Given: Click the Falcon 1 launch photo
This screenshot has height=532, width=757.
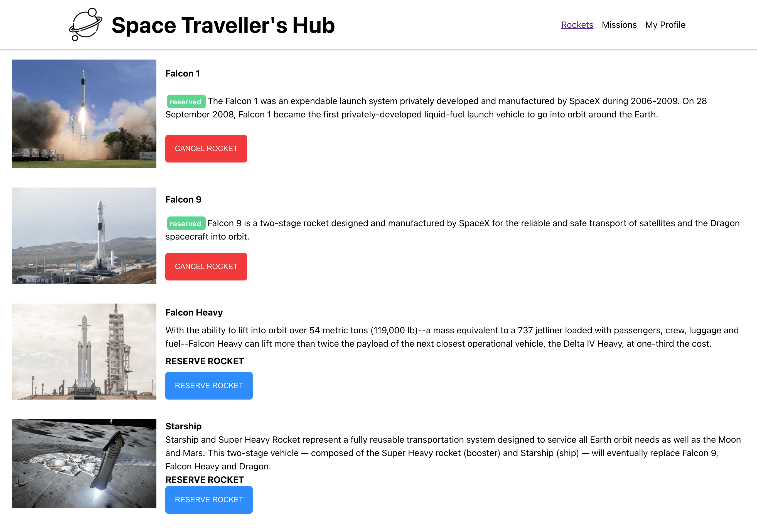Looking at the screenshot, I should [84, 114].
